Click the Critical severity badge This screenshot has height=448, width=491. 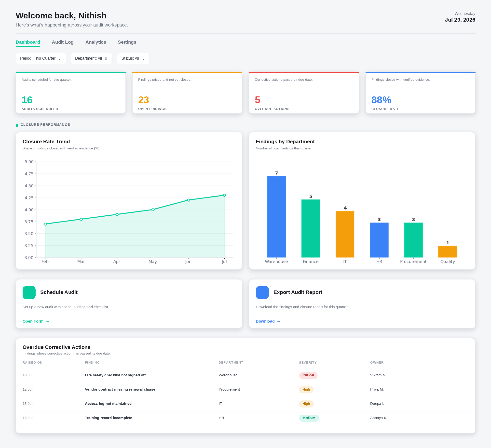tap(308, 375)
